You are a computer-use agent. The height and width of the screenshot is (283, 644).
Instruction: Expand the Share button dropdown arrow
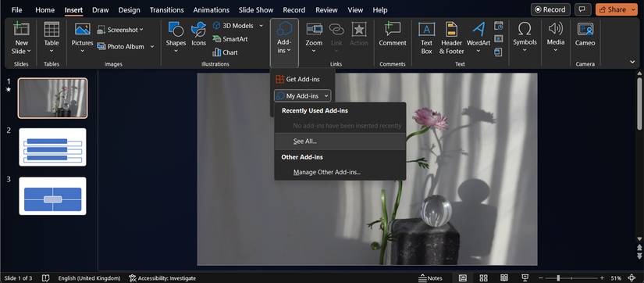tap(634, 9)
